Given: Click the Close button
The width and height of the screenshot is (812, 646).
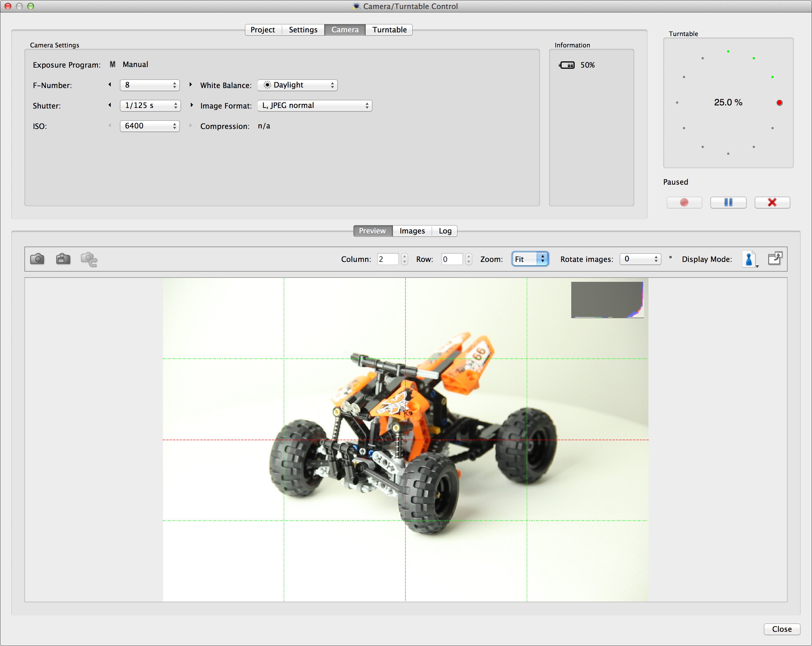Looking at the screenshot, I should click(x=782, y=629).
